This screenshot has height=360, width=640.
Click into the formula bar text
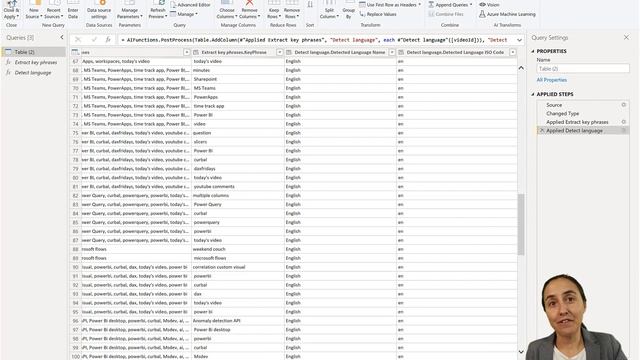(x=316, y=40)
